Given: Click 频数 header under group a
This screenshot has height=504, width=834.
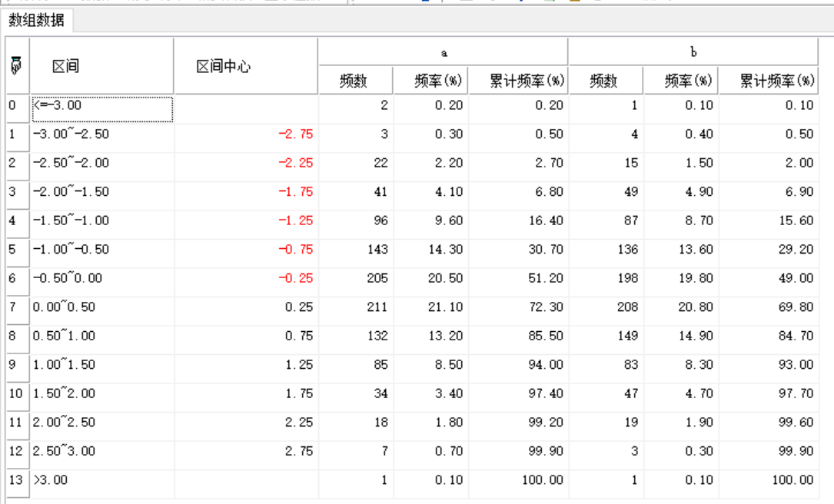Looking at the screenshot, I should [x=354, y=81].
